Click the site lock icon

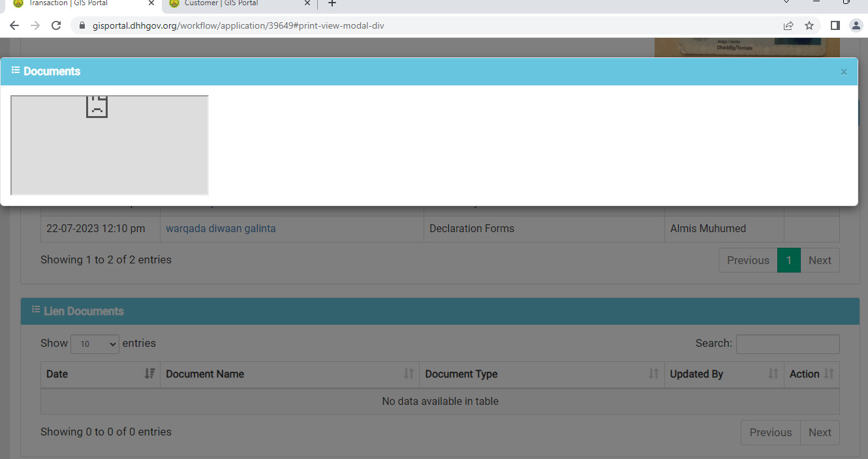tap(82, 25)
